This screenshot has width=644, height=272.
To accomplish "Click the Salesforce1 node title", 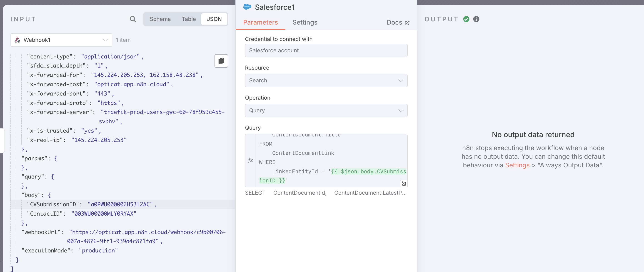I will pyautogui.click(x=275, y=7).
